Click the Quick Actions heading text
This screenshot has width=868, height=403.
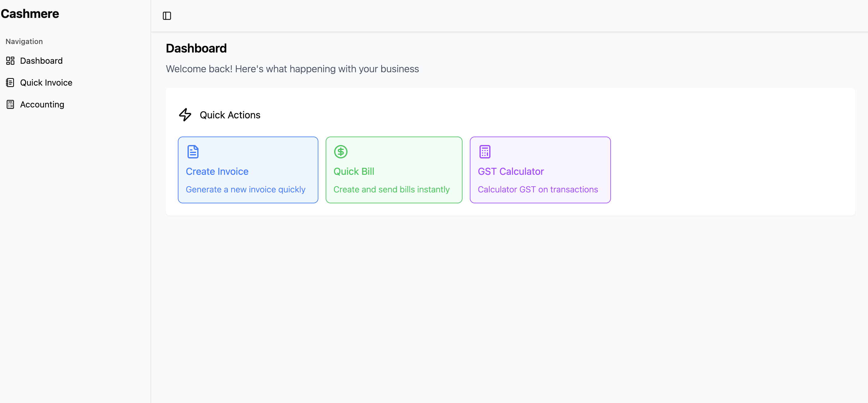(230, 115)
